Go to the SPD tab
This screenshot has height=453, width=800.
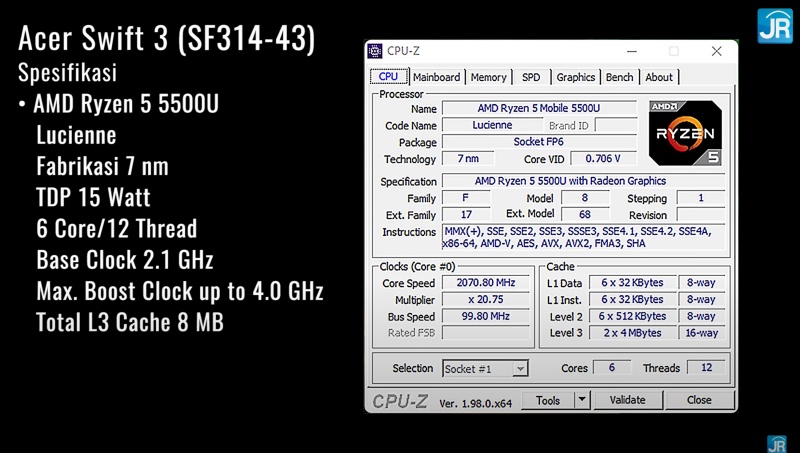pos(531,77)
